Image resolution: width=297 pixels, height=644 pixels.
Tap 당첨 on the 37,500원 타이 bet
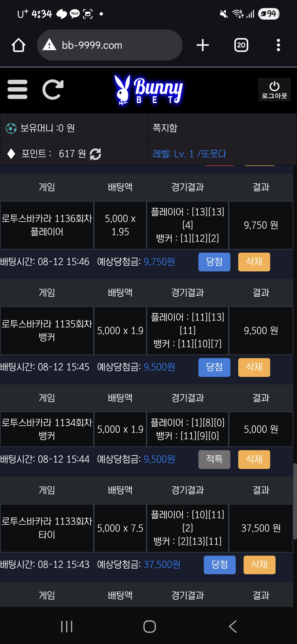(x=220, y=565)
